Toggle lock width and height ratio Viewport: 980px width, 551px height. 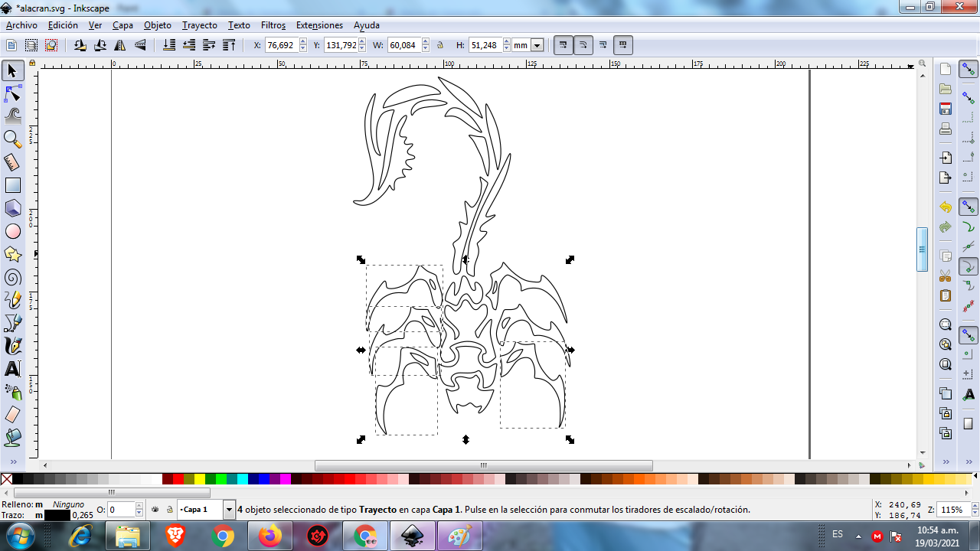coord(440,45)
